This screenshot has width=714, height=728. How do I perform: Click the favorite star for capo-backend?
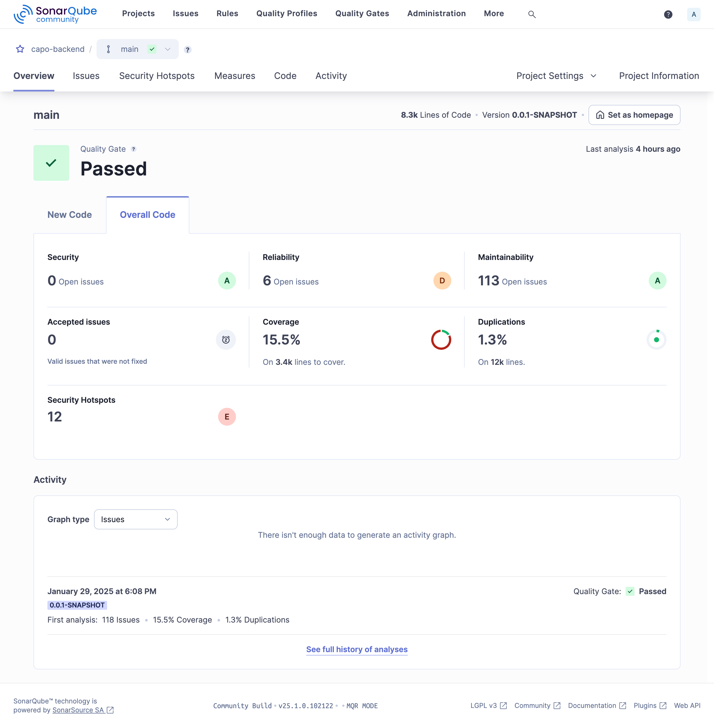20,49
